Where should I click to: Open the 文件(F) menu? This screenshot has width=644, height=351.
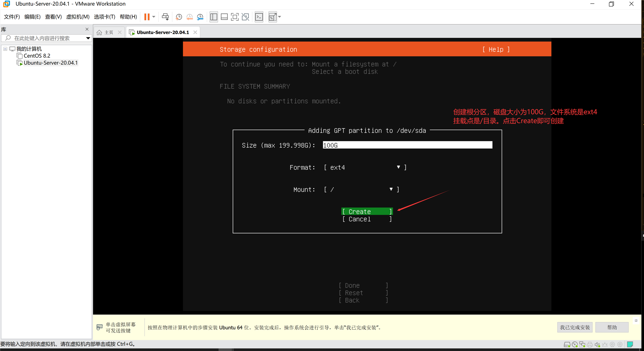(12, 17)
